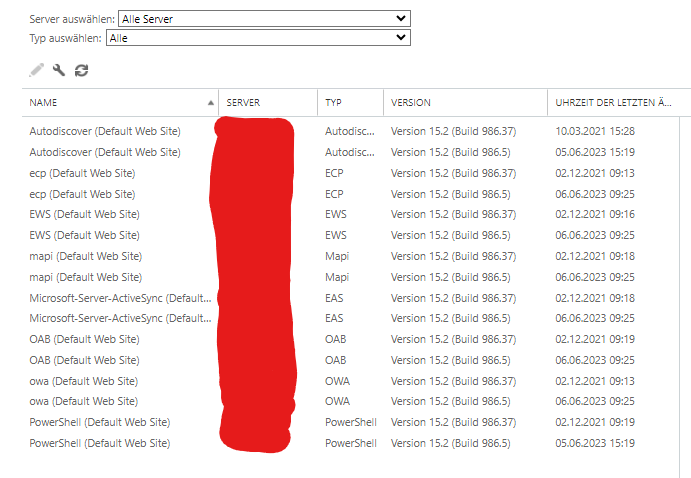The image size is (691, 478).
Task: Select EWS row with Build 986.5
Action: click(x=350, y=235)
